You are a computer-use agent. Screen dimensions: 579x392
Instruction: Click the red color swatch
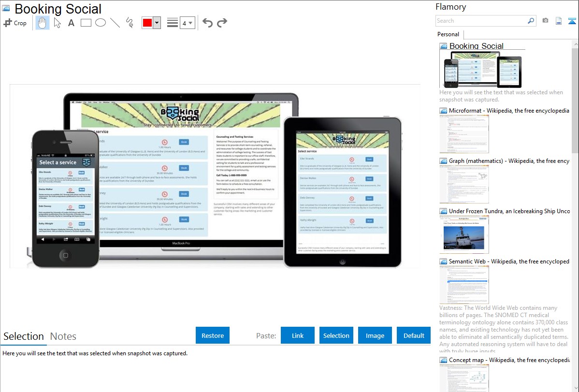[x=147, y=23]
